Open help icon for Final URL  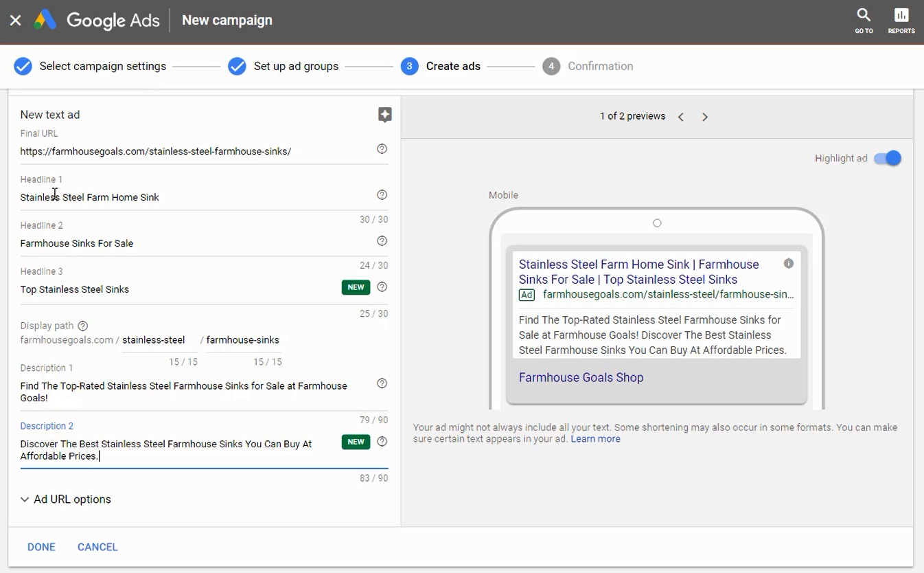tap(382, 149)
